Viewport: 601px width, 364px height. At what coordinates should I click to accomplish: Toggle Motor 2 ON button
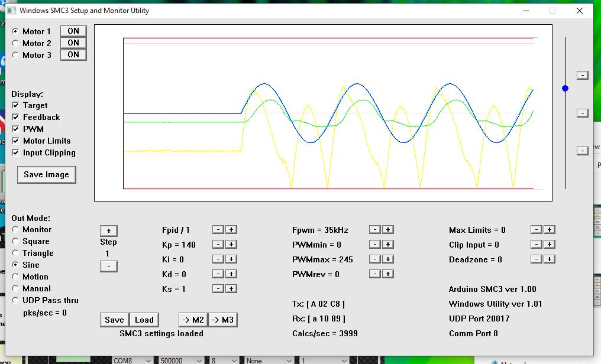click(x=73, y=43)
